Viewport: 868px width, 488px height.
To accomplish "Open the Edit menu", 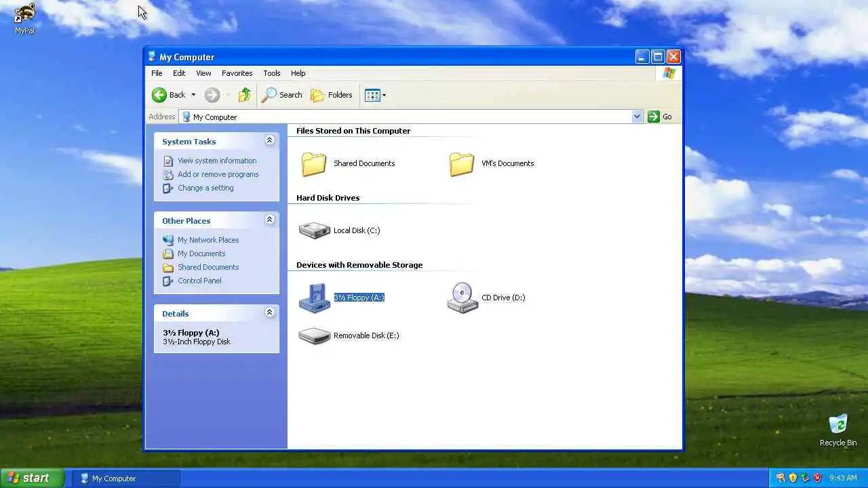I will click(x=179, y=73).
